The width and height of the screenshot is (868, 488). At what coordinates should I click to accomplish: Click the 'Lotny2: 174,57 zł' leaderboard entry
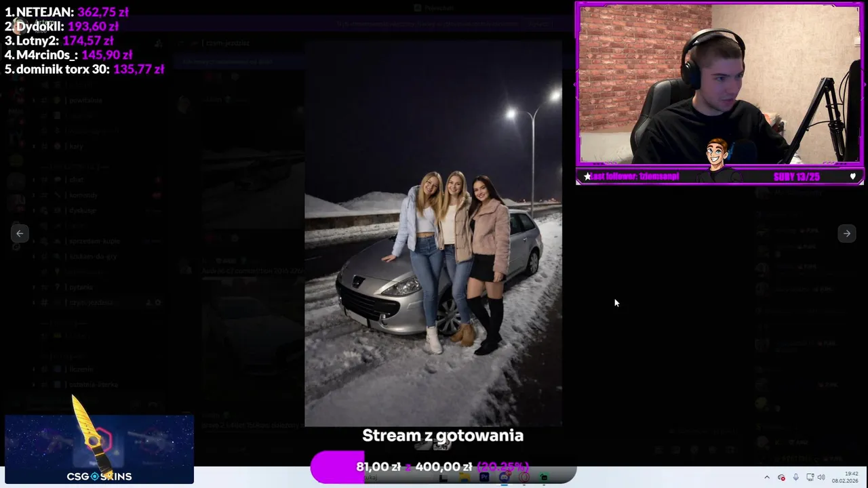[59, 41]
